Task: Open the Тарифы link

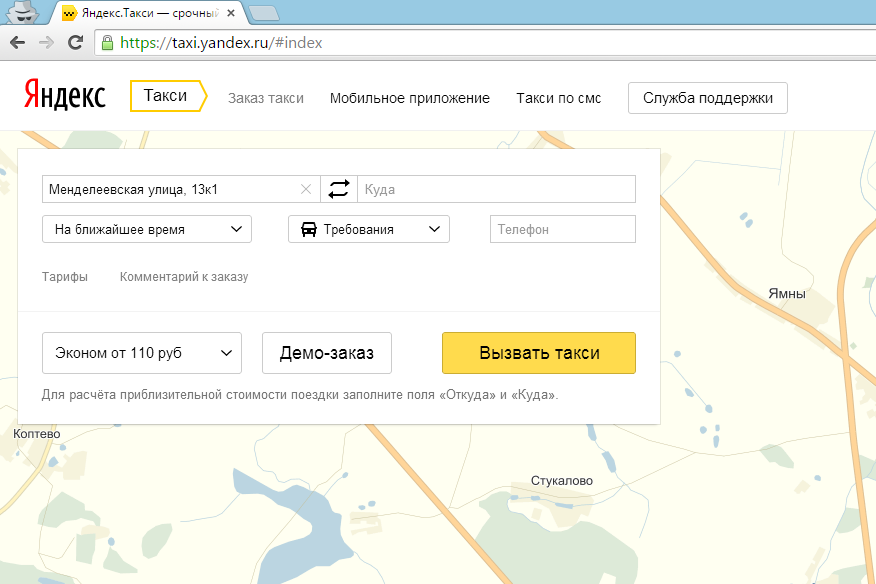Action: [x=65, y=277]
